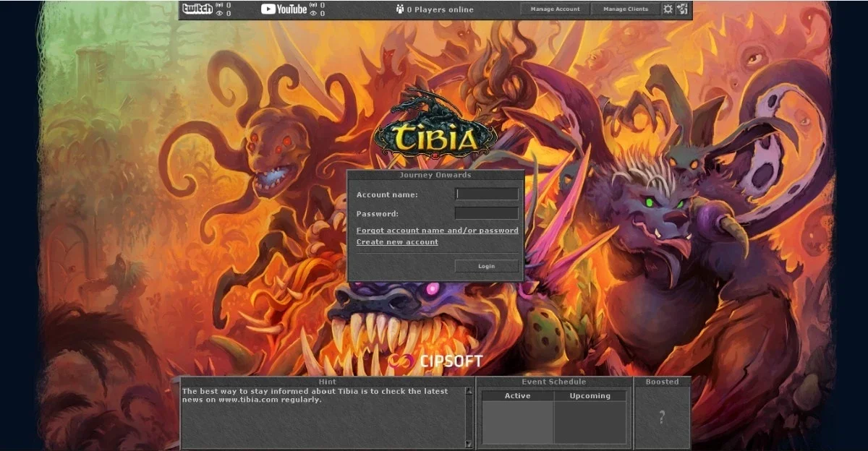Select the Upcoming event schedule tab
Screen dimensions: 868x451
pos(590,396)
